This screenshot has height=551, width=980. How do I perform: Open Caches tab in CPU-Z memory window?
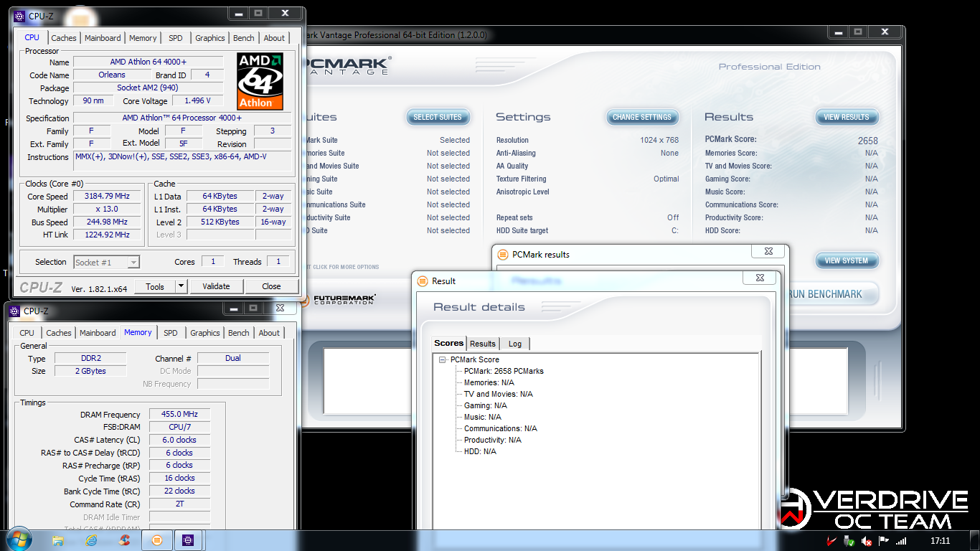tap(59, 333)
